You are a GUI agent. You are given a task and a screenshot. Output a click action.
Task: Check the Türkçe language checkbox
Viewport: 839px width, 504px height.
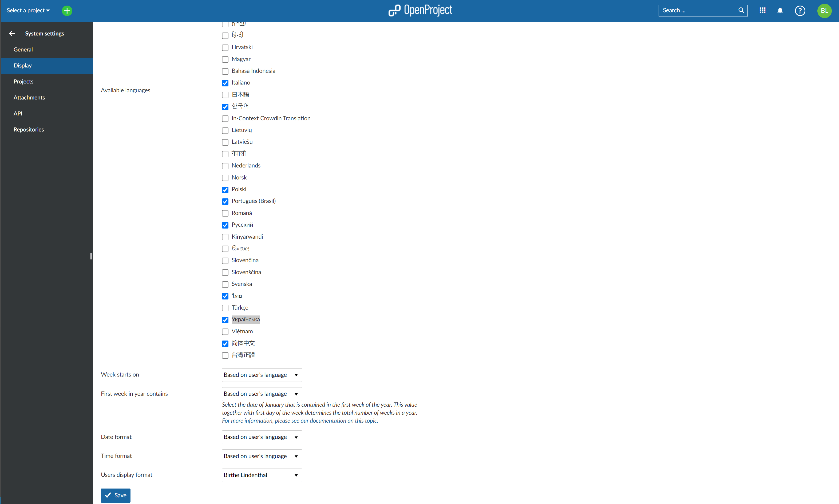tap(225, 308)
